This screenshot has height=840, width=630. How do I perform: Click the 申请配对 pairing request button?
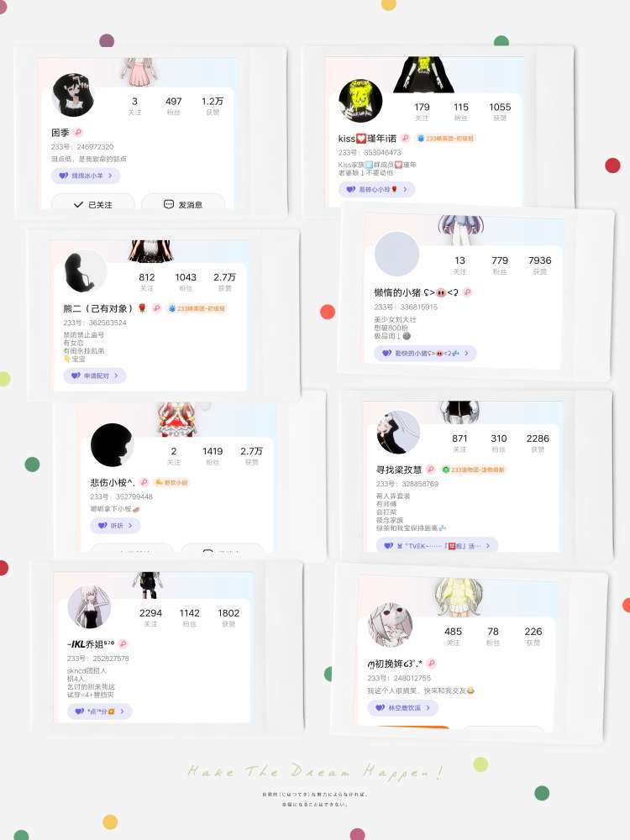point(95,375)
